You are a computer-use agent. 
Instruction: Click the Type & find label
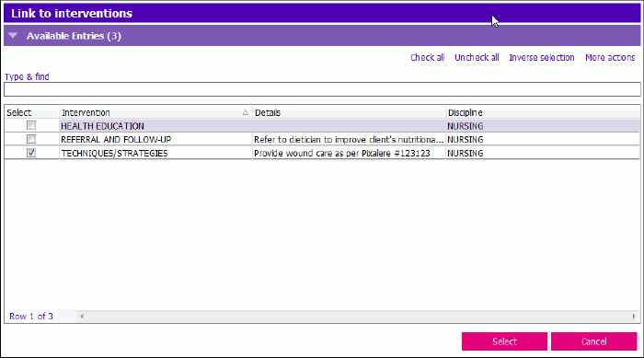[x=27, y=76]
